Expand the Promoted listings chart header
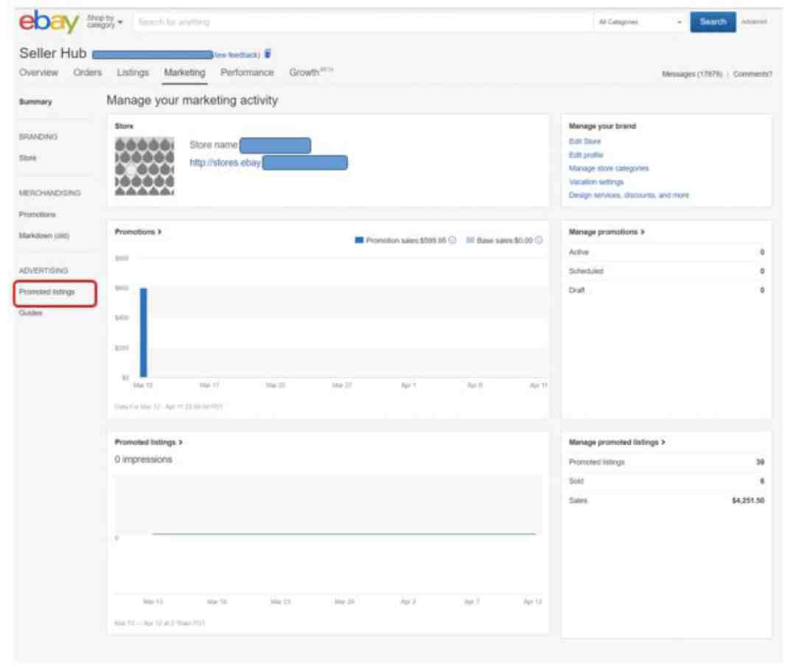 [x=148, y=442]
